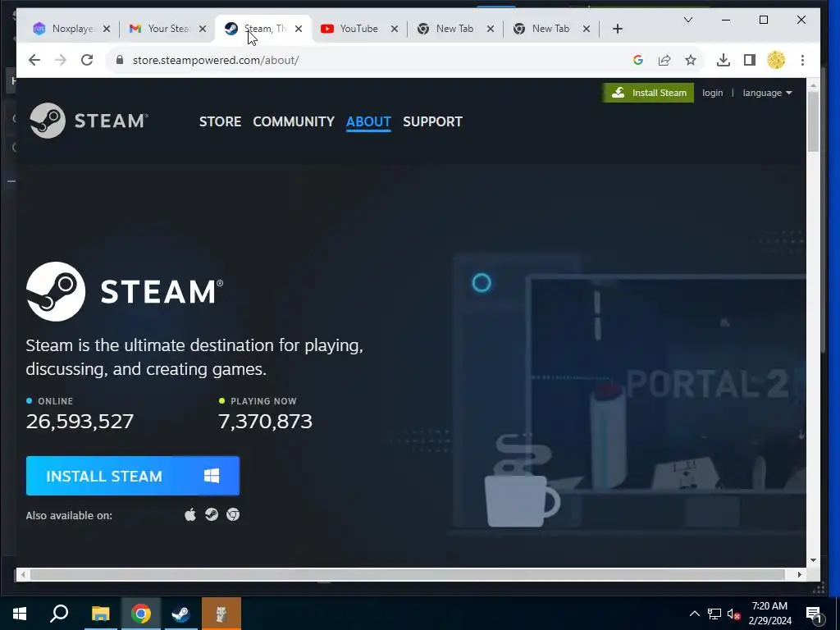Click the online count 26,593,527
This screenshot has height=630, width=840.
(x=80, y=422)
